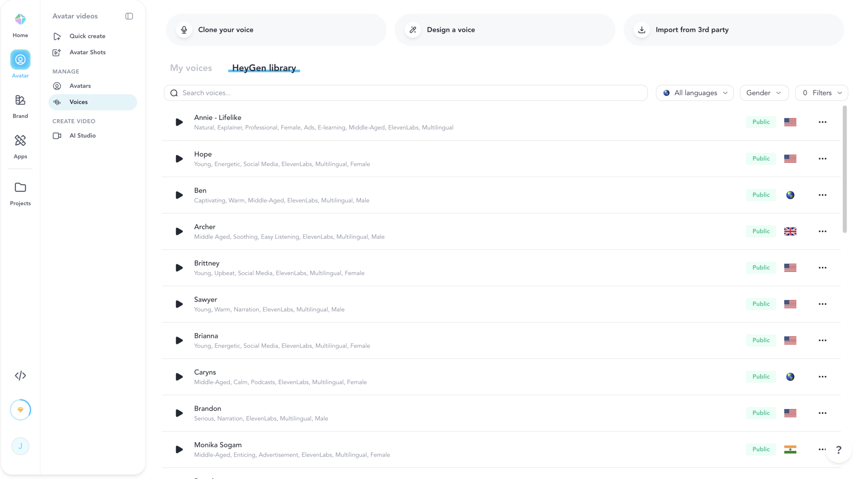
Task: Collapse the Avatar videos sidebar panel
Action: pyautogui.click(x=129, y=16)
